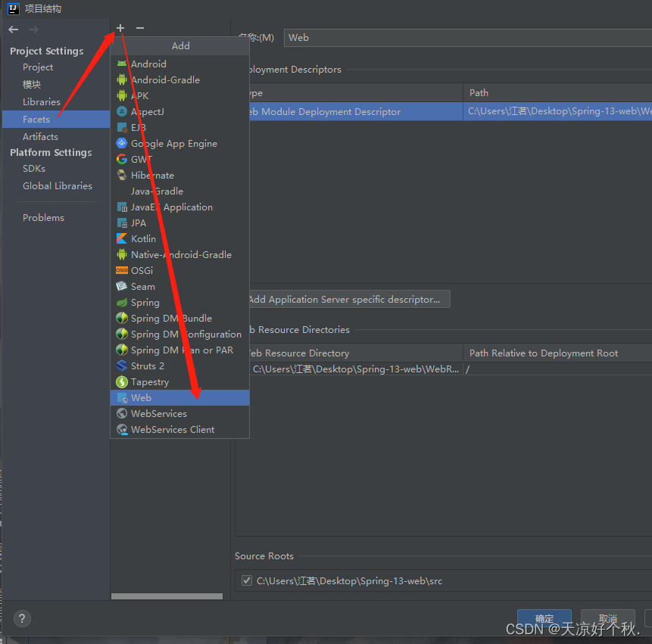Click the OSGi orange icon
652x644 pixels.
122,270
